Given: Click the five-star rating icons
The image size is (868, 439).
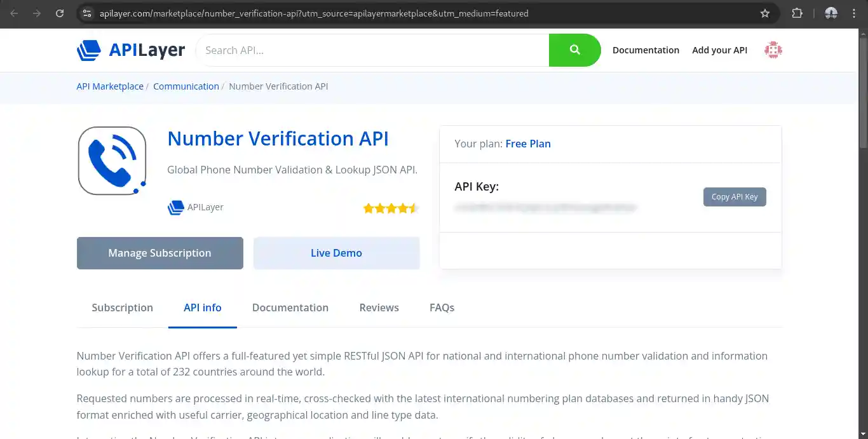Looking at the screenshot, I should tap(390, 208).
